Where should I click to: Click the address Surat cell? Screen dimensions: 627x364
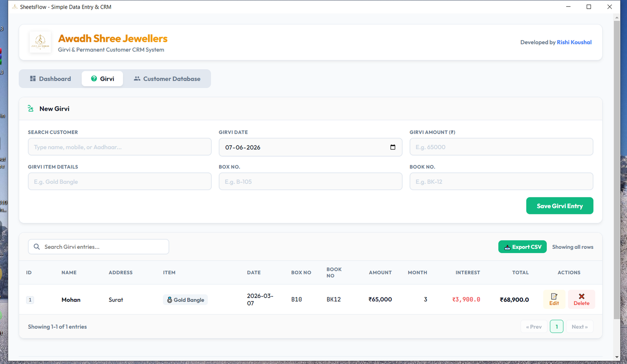click(x=116, y=300)
